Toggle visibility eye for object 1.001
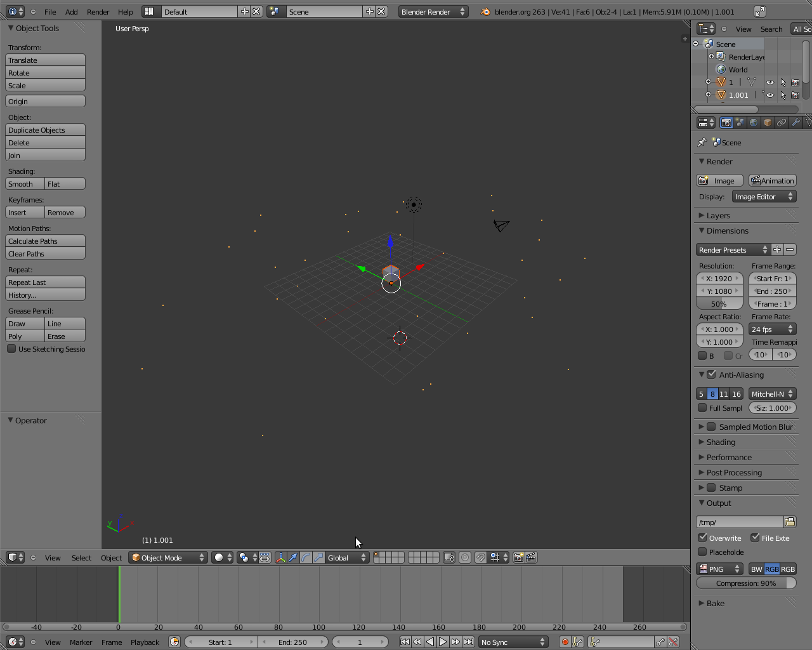Screen dimensions: 812x650 770,95
